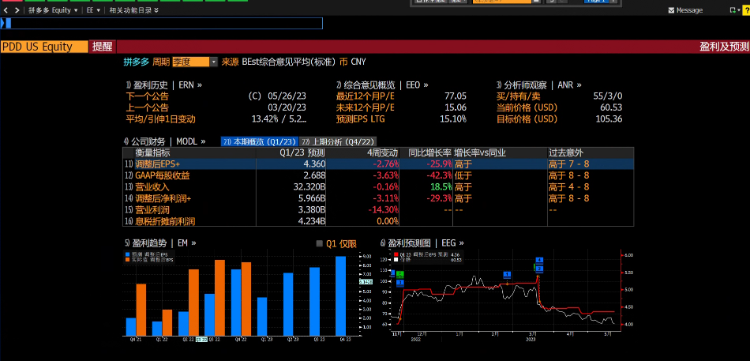Click the 18.5% green growth rate value
This screenshot has height=361, width=750.
(x=441, y=187)
